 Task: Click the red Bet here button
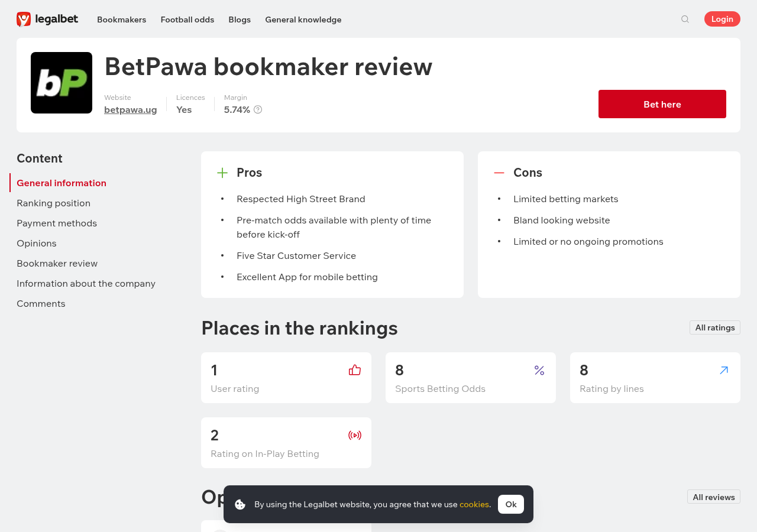click(662, 104)
